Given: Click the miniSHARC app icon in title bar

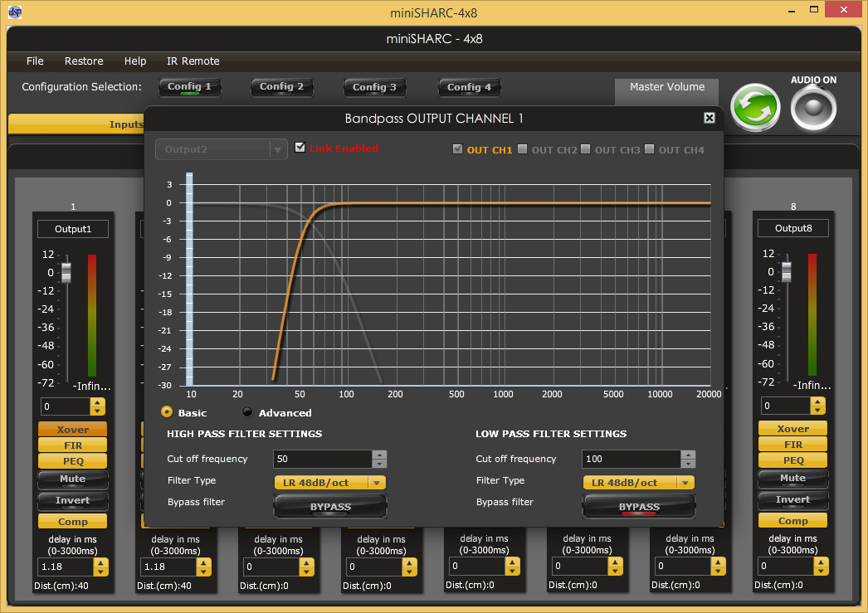Looking at the screenshot, I should [15, 12].
